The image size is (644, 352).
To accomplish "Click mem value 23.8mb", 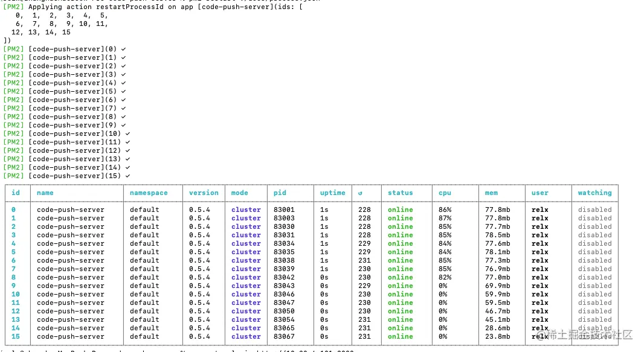I will pyautogui.click(x=497, y=336).
